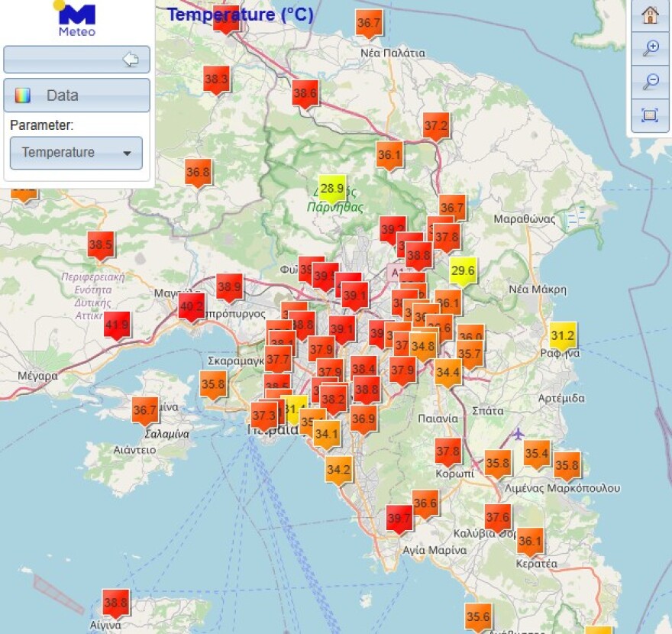672x634 pixels.
Task: Click the zoom-to-extent map icon
Action: (648, 112)
